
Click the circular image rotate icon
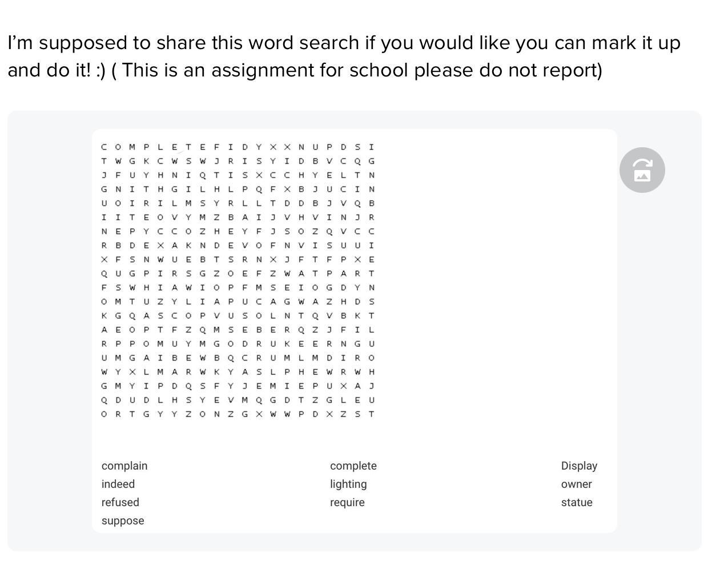(x=642, y=170)
